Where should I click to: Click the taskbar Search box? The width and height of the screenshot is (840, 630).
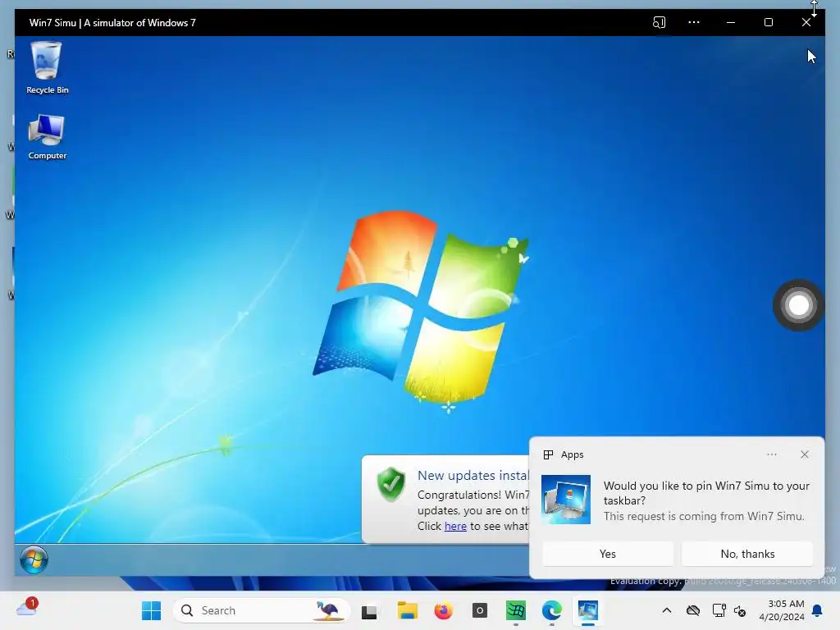(x=262, y=610)
